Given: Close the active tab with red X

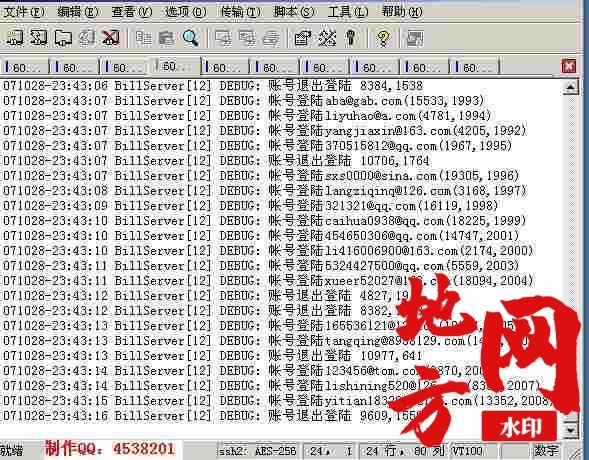Looking at the screenshot, I should coord(569,66).
